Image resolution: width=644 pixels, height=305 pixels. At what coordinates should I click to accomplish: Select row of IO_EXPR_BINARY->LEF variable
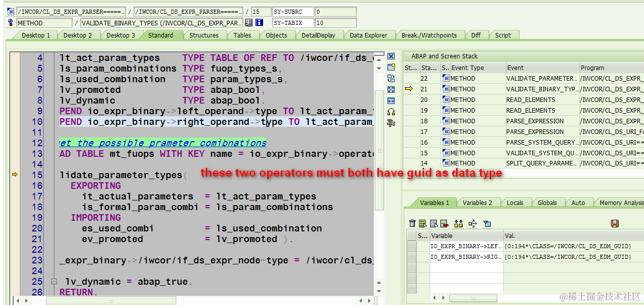tap(411, 246)
